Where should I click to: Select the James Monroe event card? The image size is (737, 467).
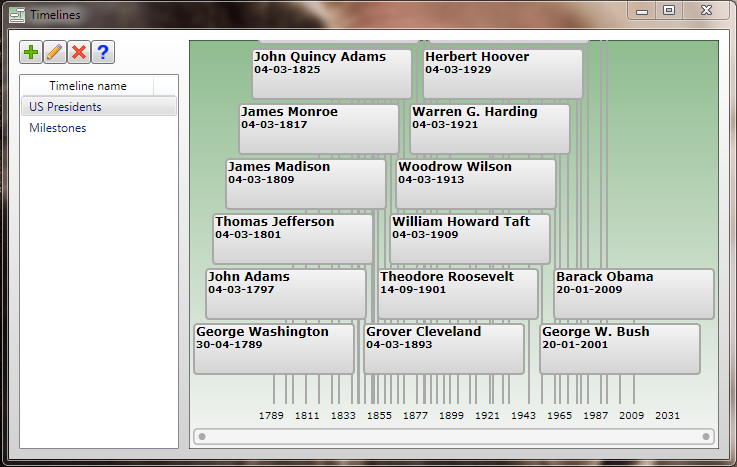pyautogui.click(x=319, y=129)
